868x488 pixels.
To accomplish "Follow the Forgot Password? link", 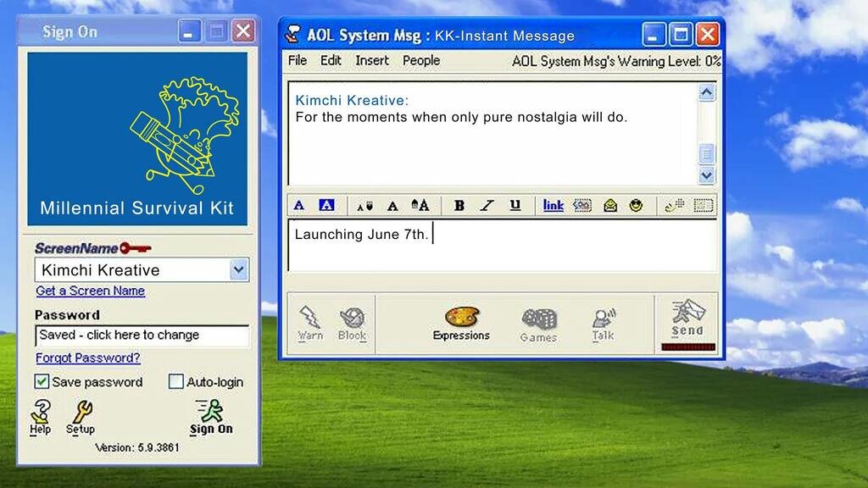I will [x=88, y=358].
